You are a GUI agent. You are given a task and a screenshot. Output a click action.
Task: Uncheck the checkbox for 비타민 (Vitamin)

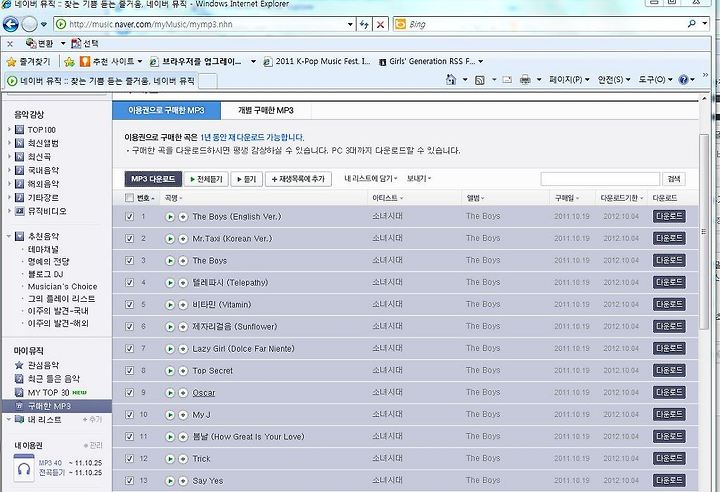coord(129,305)
